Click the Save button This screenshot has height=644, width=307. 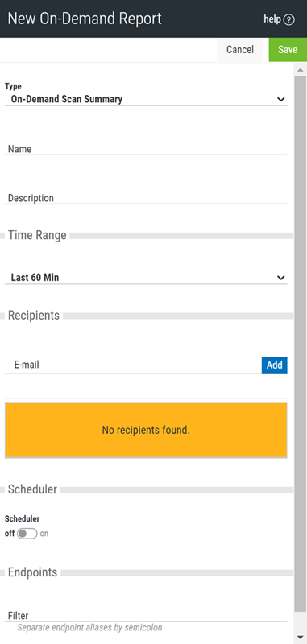coord(288,50)
